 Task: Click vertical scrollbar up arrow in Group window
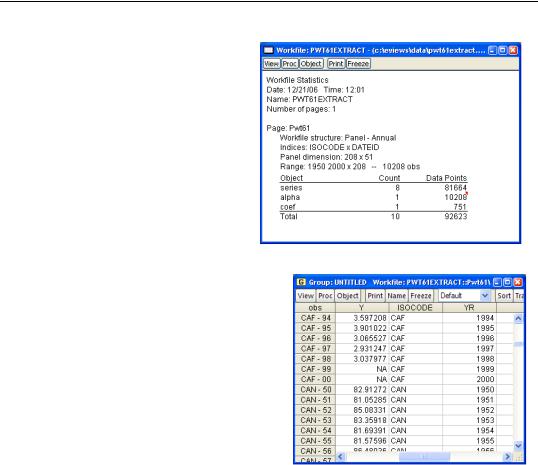pos(518,318)
